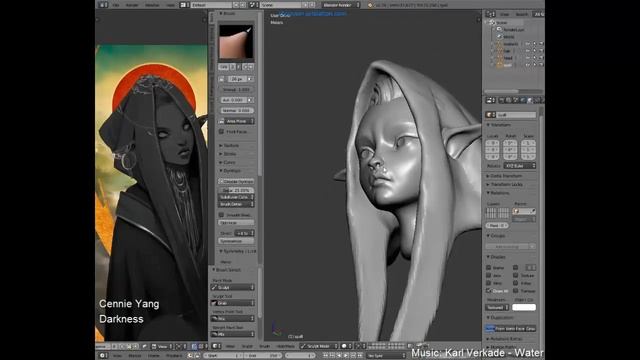Open the Hide/Mask menu in viewport header
Viewport: 640px width, 360px height.
tap(285, 346)
